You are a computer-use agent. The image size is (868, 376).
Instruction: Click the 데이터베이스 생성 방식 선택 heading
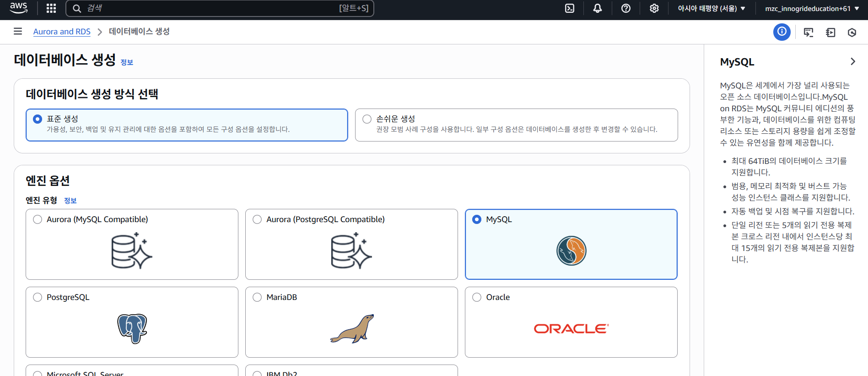pyautogui.click(x=92, y=94)
